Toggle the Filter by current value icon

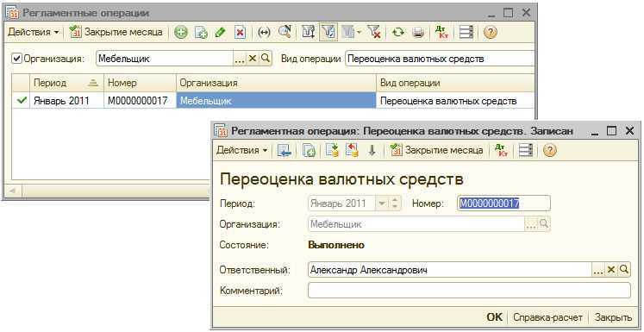(x=328, y=33)
